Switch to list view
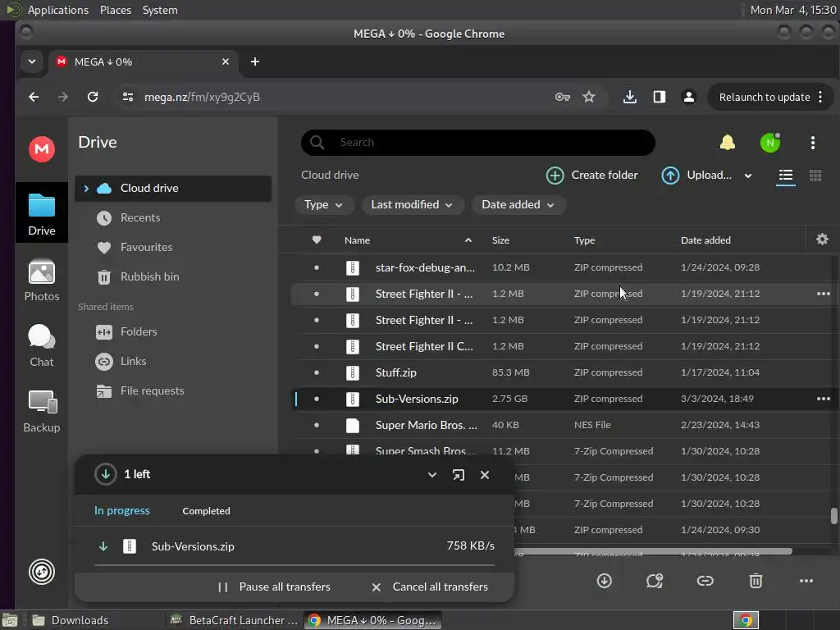The image size is (840, 630). pos(785,176)
